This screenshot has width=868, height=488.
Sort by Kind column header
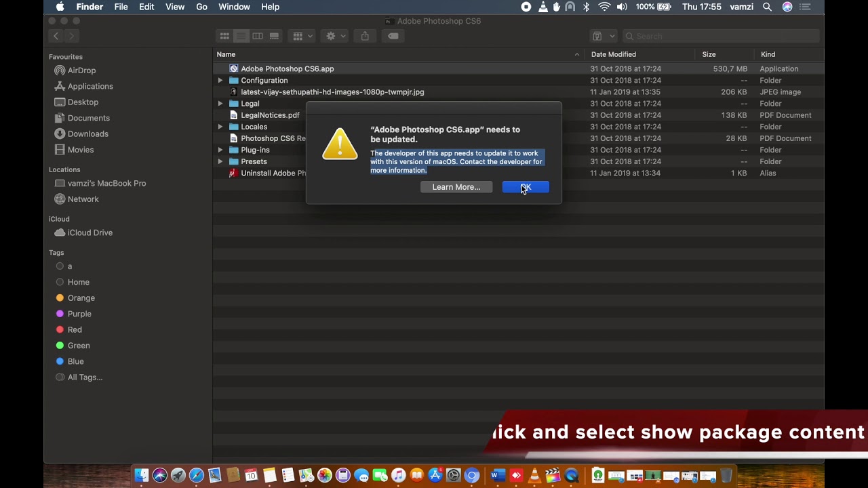click(768, 54)
